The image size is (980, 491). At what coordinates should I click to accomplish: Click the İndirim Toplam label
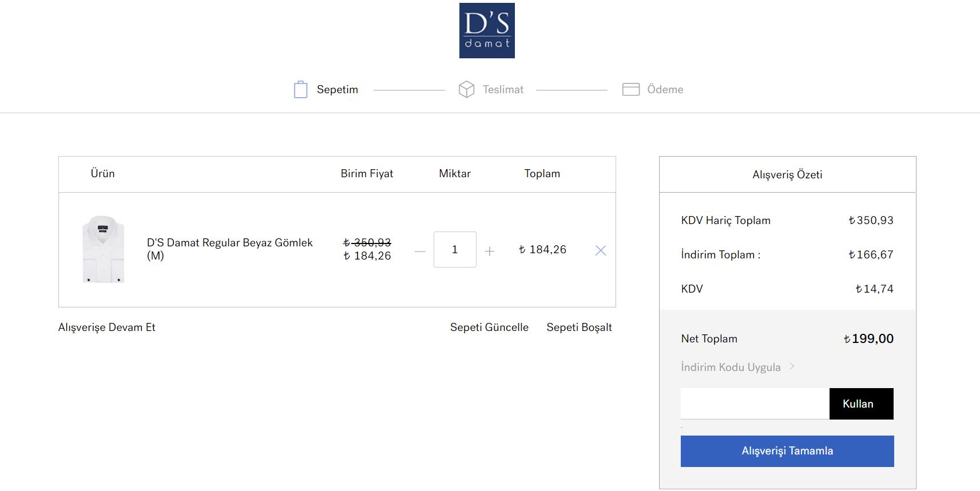pyautogui.click(x=720, y=255)
